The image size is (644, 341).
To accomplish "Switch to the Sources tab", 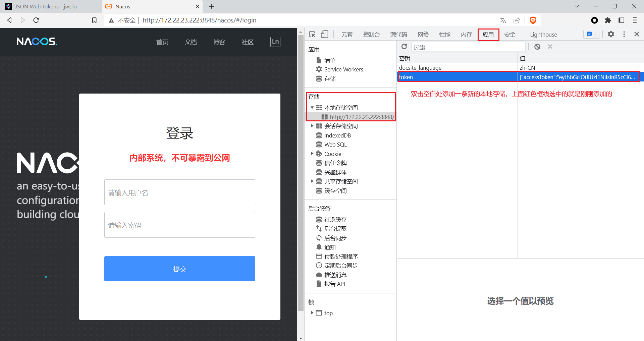I will click(398, 35).
